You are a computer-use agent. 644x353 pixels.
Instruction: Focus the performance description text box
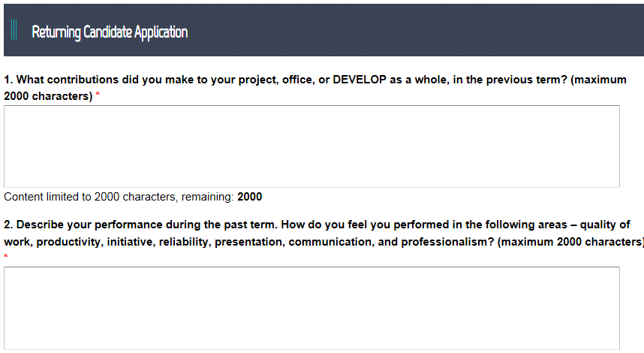[x=311, y=308]
